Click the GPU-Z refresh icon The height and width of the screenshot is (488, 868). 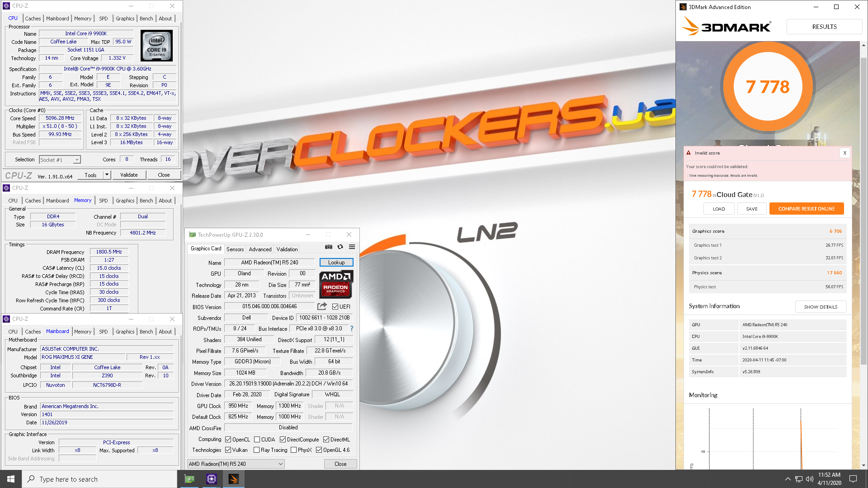[x=340, y=247]
